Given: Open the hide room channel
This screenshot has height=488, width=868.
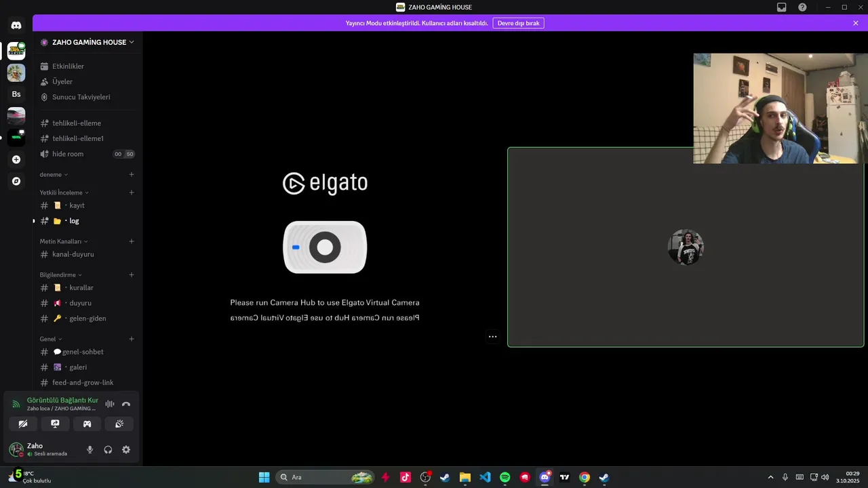Looking at the screenshot, I should [87, 154].
